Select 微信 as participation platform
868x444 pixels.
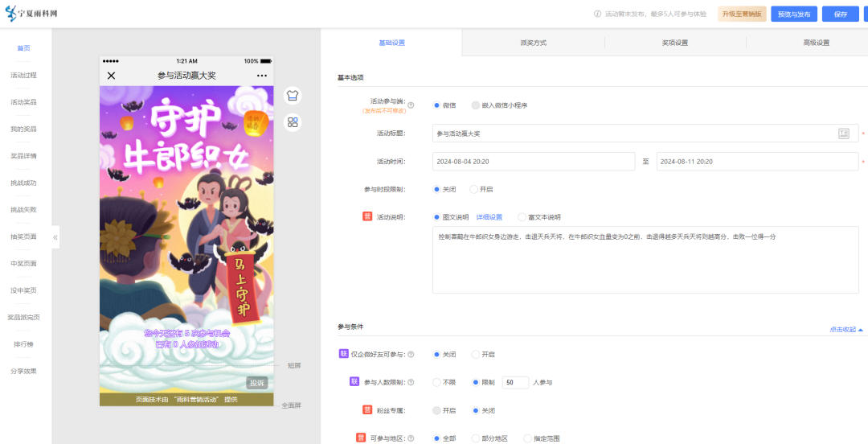pos(444,105)
